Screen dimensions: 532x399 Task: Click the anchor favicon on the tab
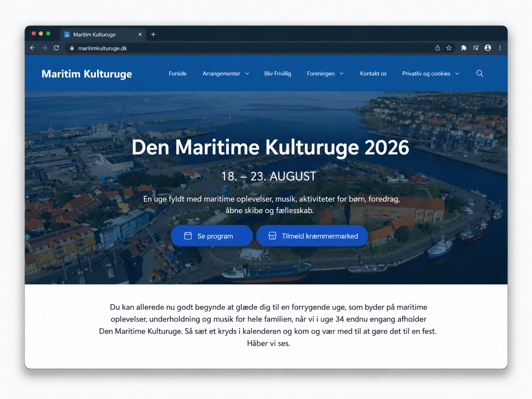click(67, 35)
